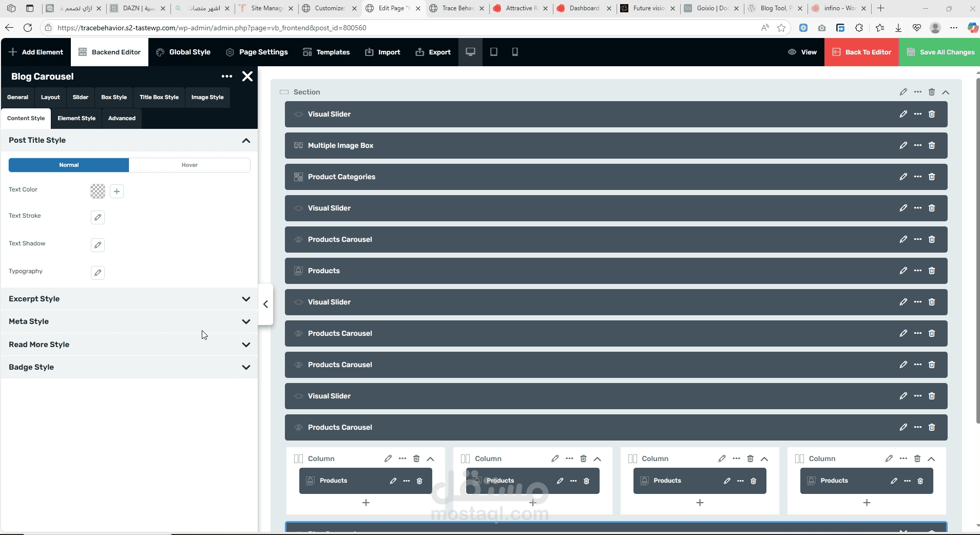This screenshot has height=535, width=980.
Task: Open more options for second Visual Slider
Action: pyautogui.click(x=918, y=208)
